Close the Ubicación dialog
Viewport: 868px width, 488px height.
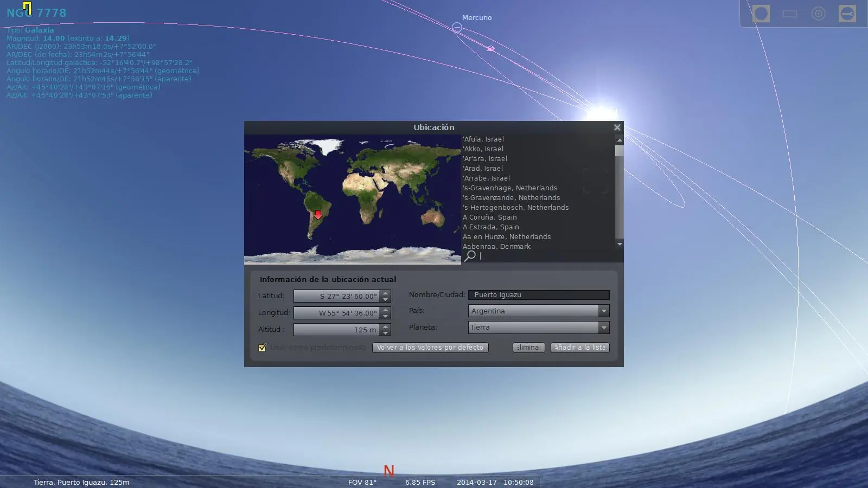(617, 127)
